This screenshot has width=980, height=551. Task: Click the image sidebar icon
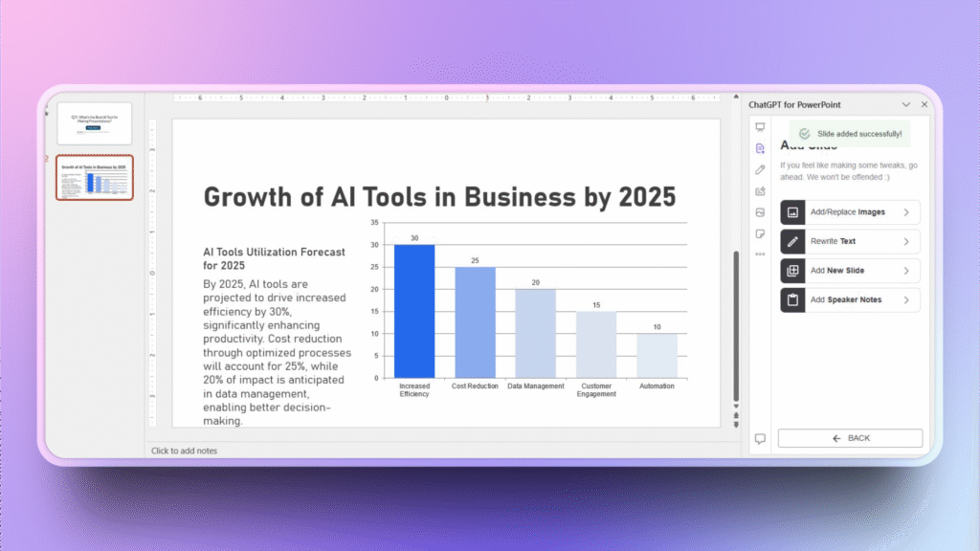tap(761, 212)
